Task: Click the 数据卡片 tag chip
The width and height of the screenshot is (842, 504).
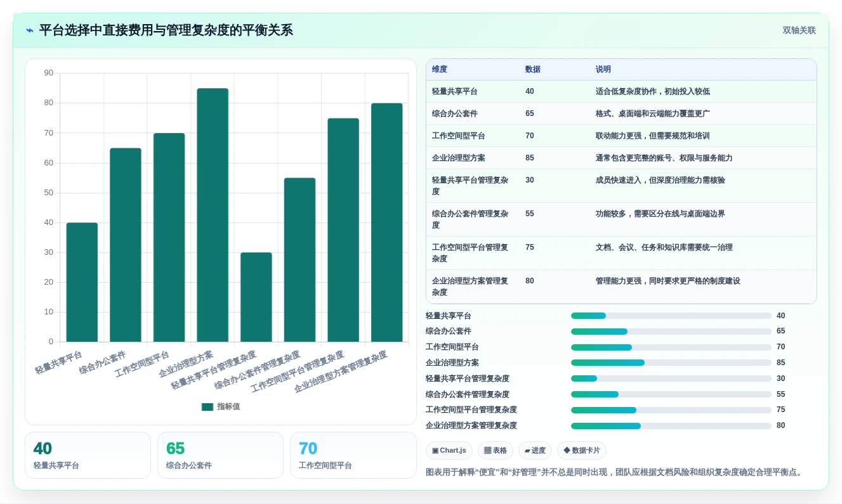Action: point(582,451)
